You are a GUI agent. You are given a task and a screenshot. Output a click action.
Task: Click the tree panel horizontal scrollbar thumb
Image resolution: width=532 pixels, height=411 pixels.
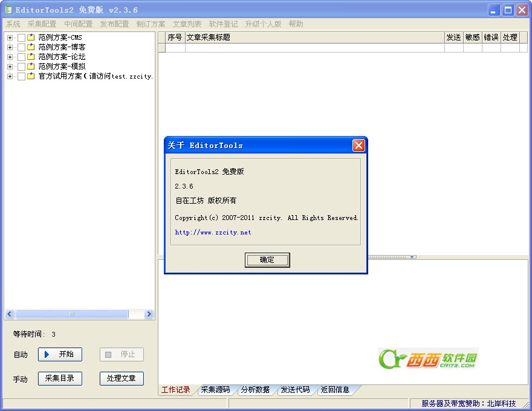(72, 314)
